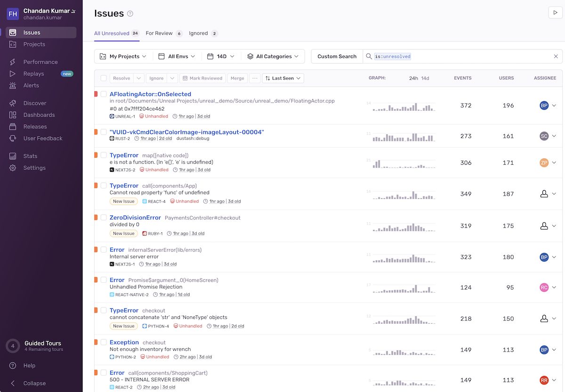Click the is:unresolved search field
The image size is (565, 392).
coord(461,56)
